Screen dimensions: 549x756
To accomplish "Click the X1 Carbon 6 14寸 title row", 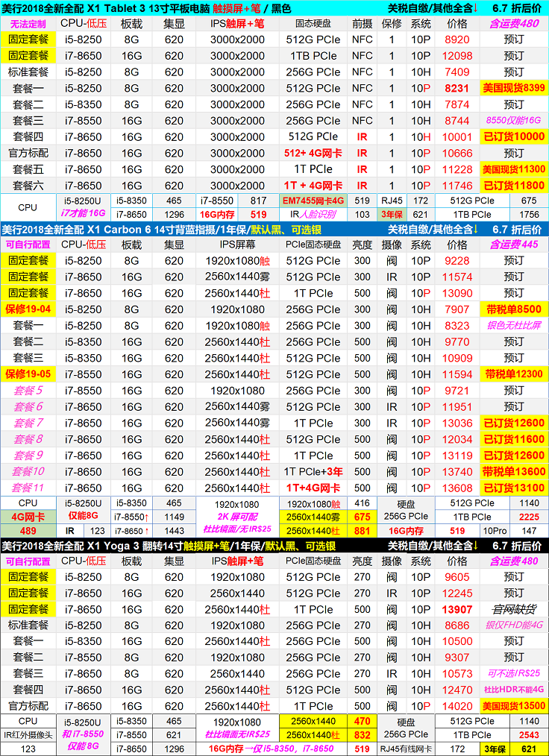I will click(274, 230).
